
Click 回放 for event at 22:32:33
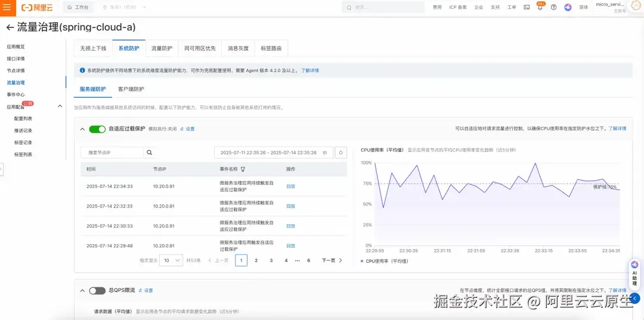pos(291,206)
